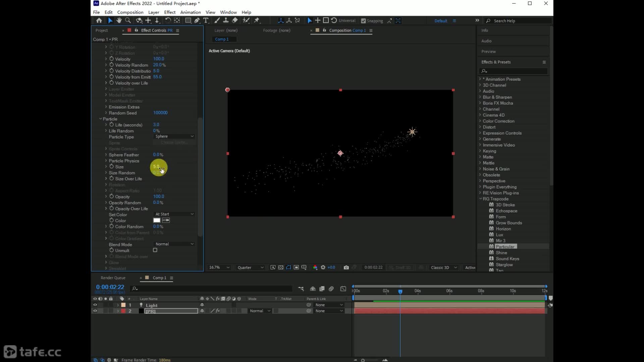
Task: Open the Graph Editor in timeline
Action: point(343,289)
